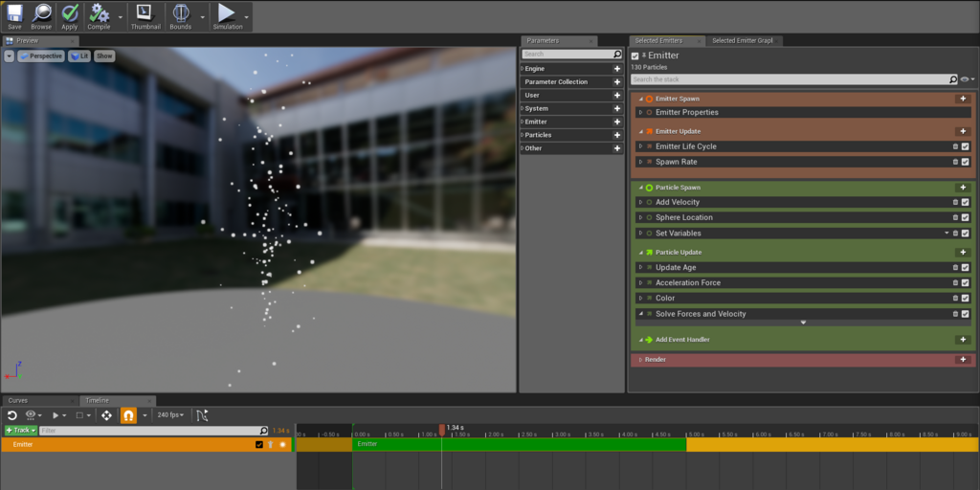Click the Search the stack field
The height and width of the screenshot is (490, 980).
pyautogui.click(x=790, y=79)
